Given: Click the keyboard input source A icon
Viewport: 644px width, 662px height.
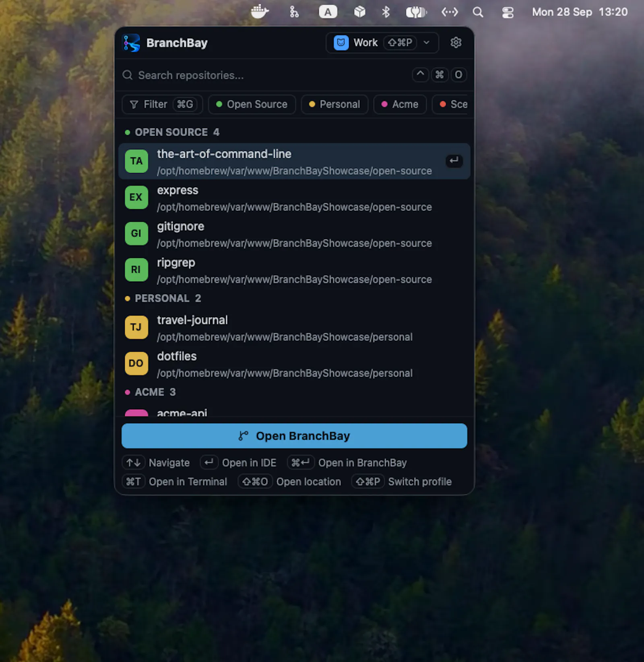Looking at the screenshot, I should 328,12.
